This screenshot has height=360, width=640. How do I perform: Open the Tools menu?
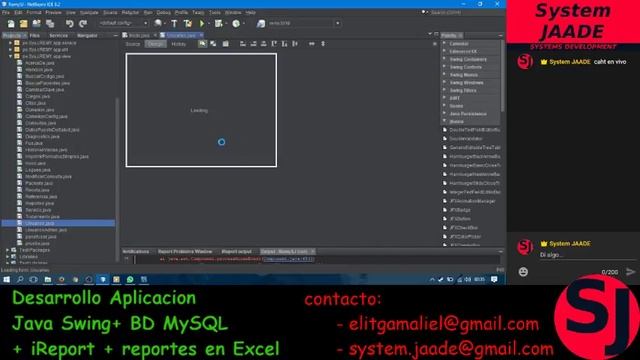click(x=215, y=13)
